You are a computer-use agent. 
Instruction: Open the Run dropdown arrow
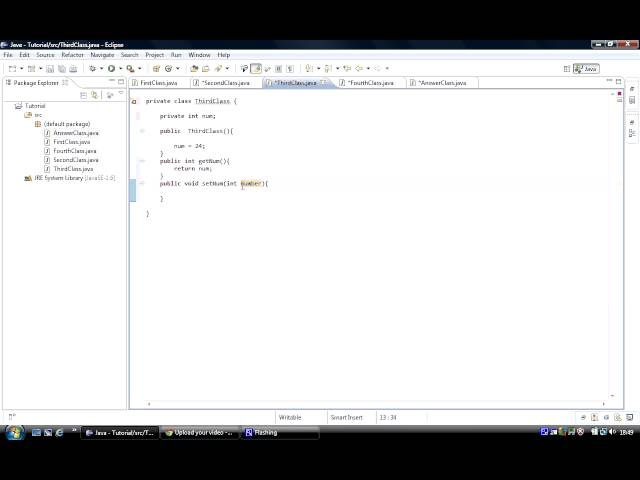coord(120,69)
